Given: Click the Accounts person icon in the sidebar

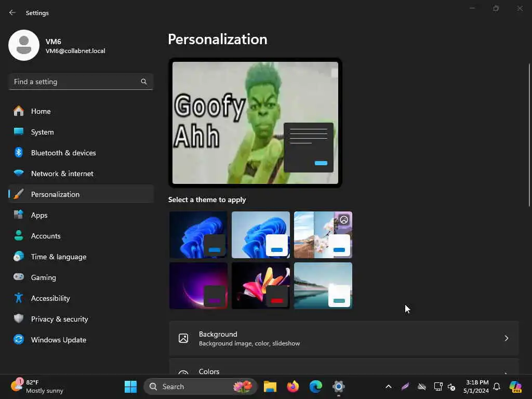Looking at the screenshot, I should (x=19, y=236).
